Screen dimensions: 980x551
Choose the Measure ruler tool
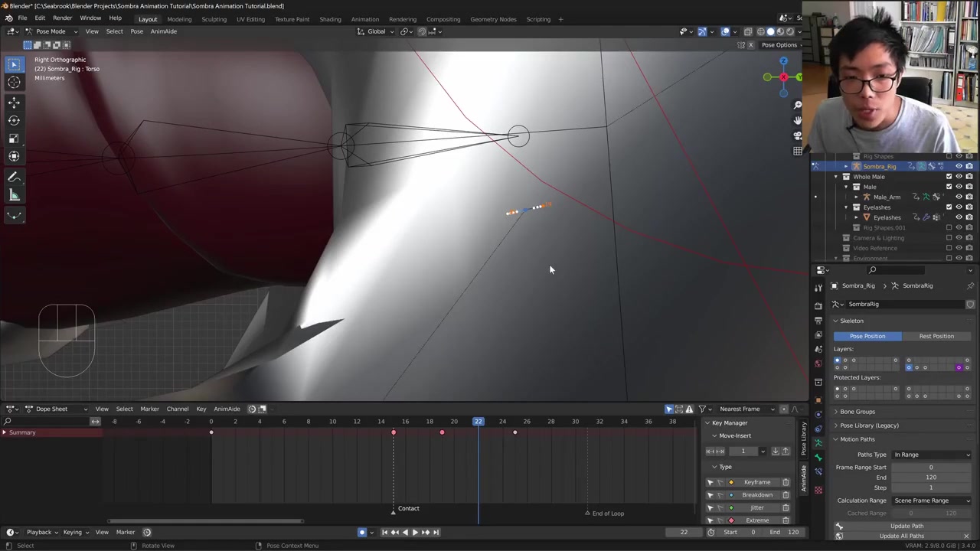tap(14, 195)
